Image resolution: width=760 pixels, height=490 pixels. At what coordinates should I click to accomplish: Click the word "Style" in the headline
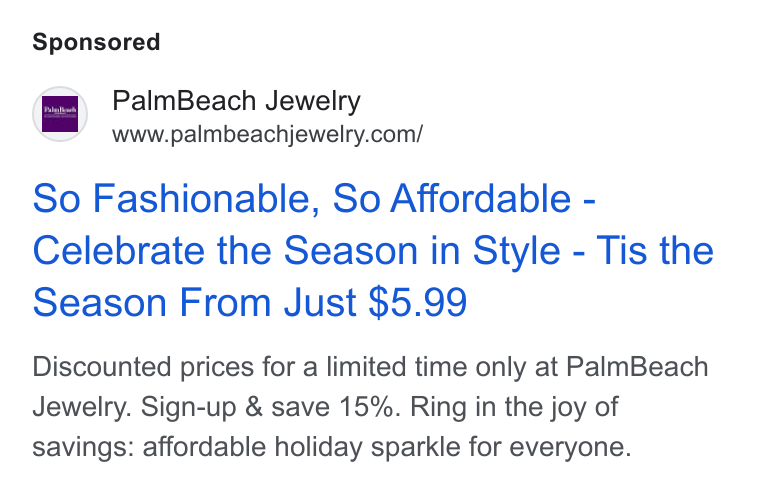tap(516, 252)
